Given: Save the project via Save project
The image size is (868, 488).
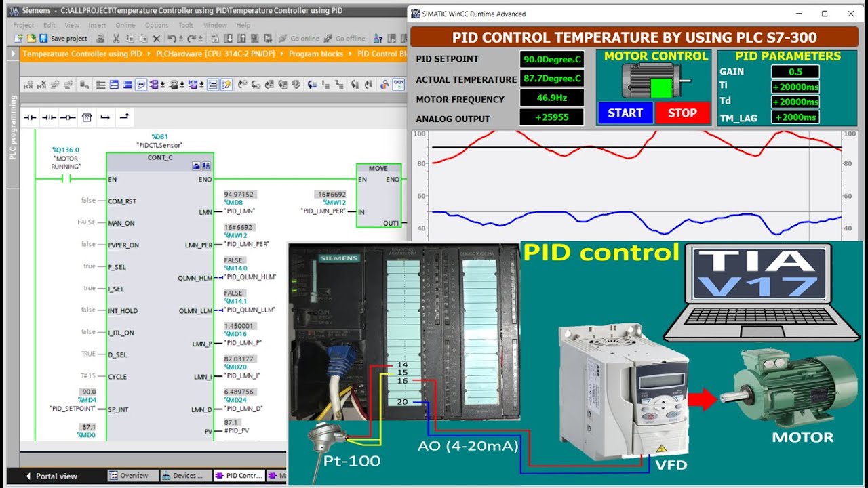Looking at the screenshot, I should tap(63, 39).
